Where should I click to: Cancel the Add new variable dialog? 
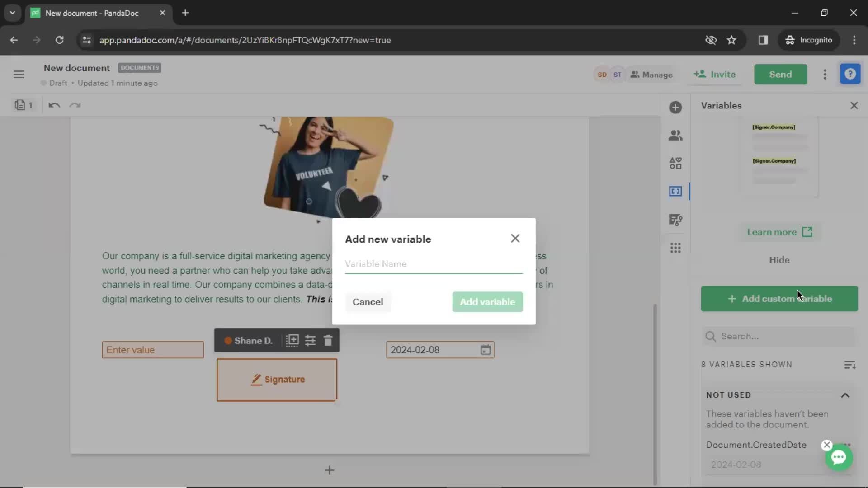pyautogui.click(x=368, y=302)
